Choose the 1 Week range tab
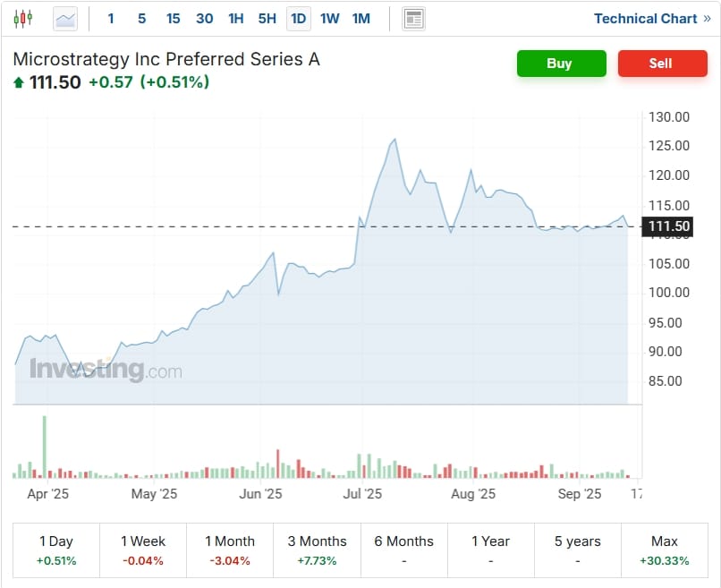The image size is (721, 588). [143, 550]
